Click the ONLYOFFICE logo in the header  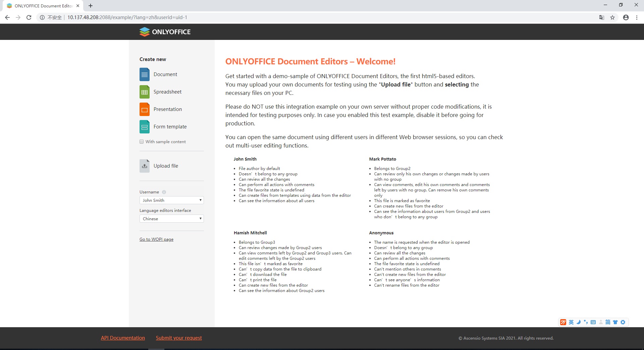pos(165,32)
